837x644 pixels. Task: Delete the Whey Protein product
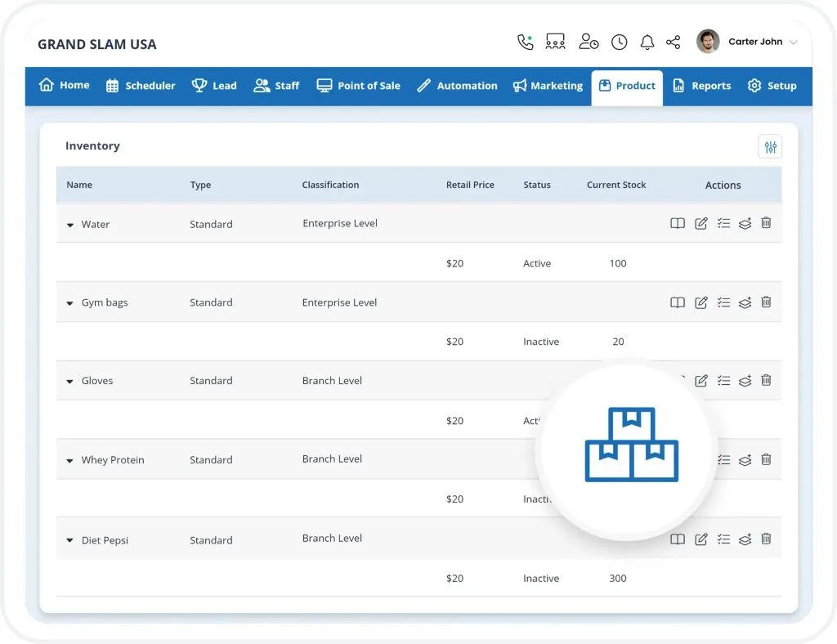(766, 458)
